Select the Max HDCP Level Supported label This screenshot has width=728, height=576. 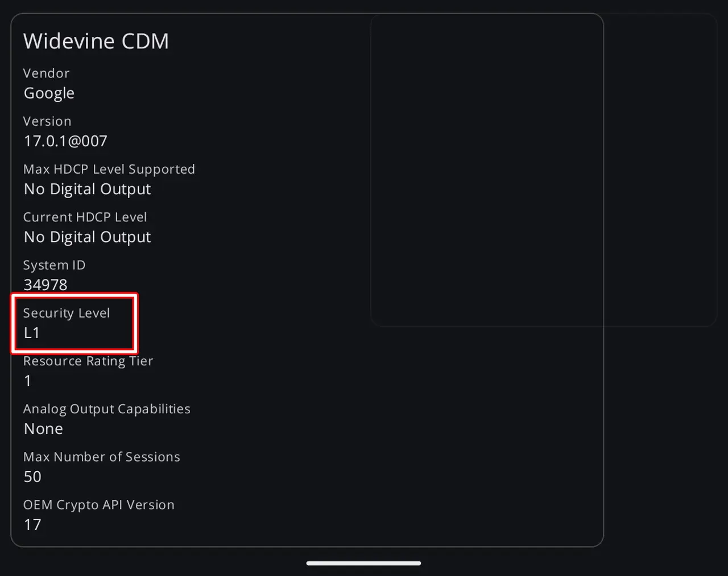(109, 169)
